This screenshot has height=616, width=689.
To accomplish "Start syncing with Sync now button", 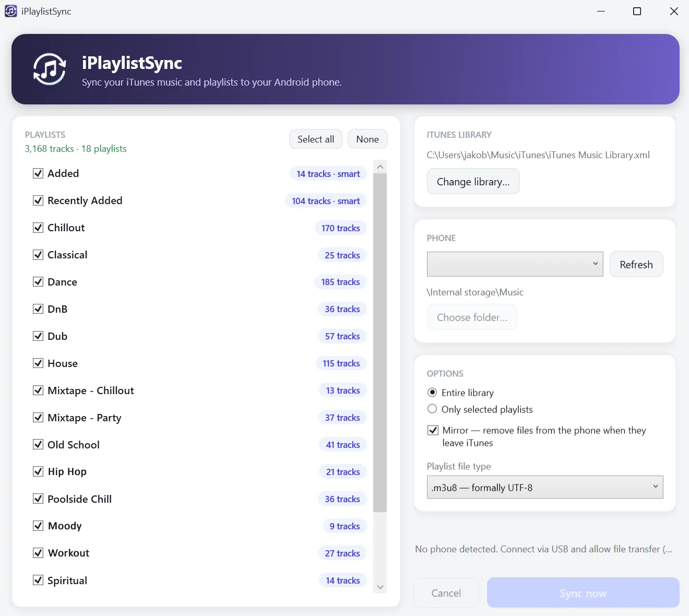I will [583, 593].
